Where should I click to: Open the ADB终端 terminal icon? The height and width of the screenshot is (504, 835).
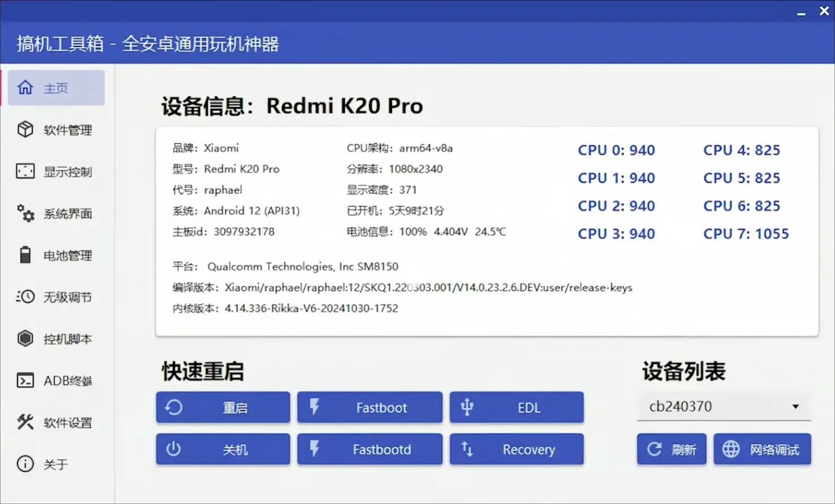(x=26, y=380)
